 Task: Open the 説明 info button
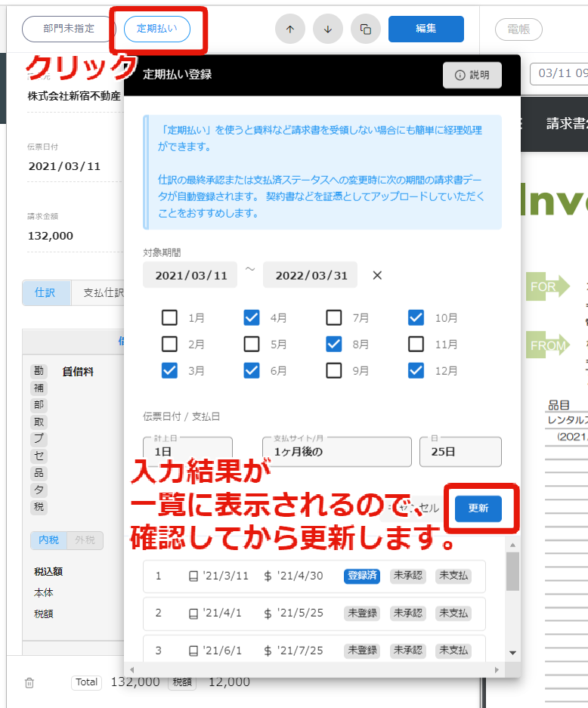[x=472, y=75]
